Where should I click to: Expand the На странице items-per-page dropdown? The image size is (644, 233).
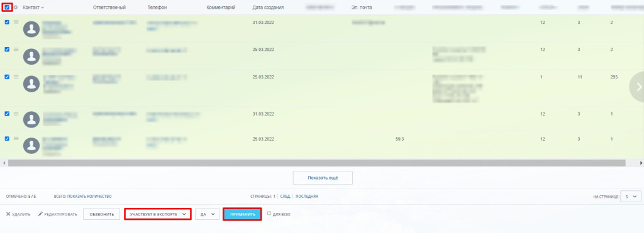630,197
